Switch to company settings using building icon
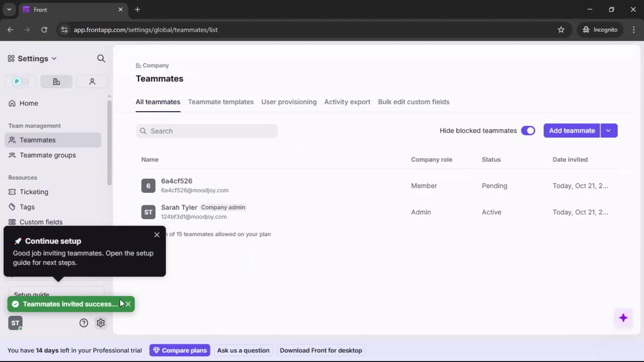Viewport: 644px width, 362px height. [56, 81]
